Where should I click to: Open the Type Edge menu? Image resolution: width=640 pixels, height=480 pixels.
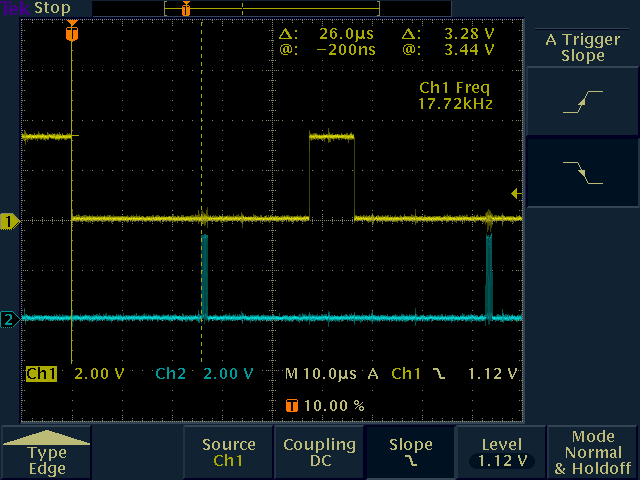47,452
